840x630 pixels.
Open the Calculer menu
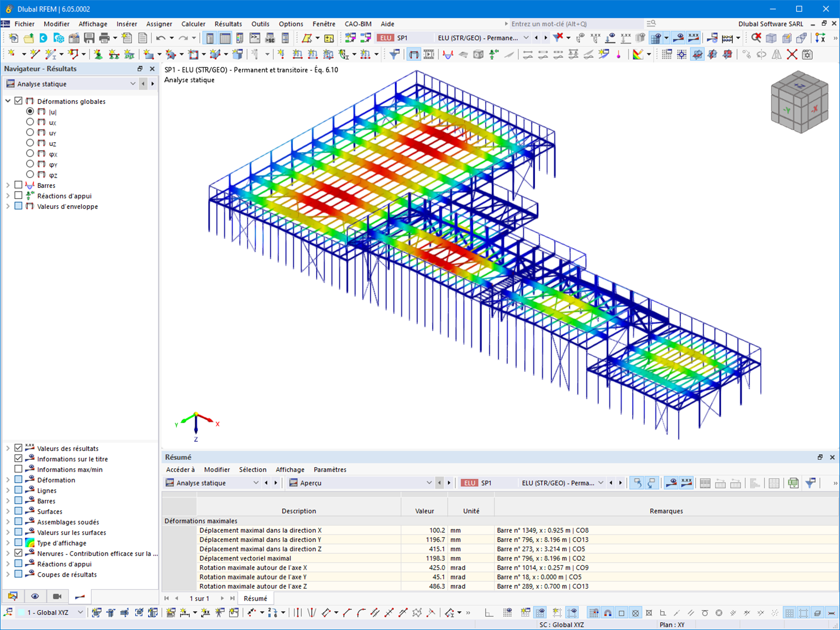point(193,24)
